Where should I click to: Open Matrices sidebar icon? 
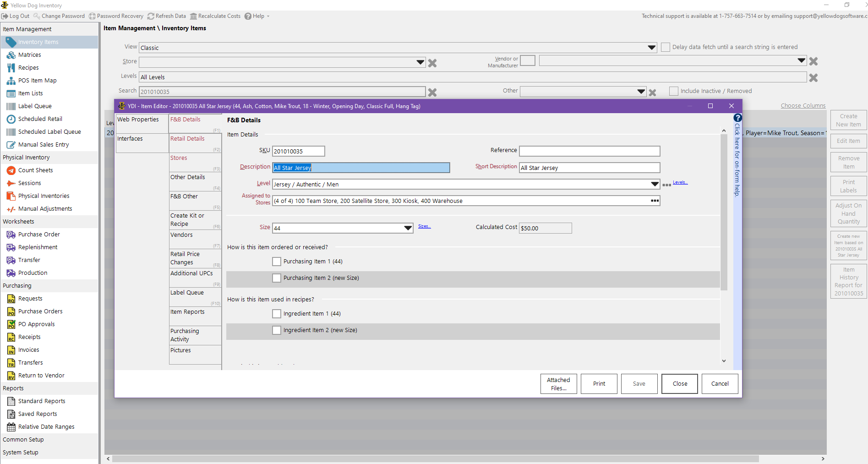click(x=11, y=55)
